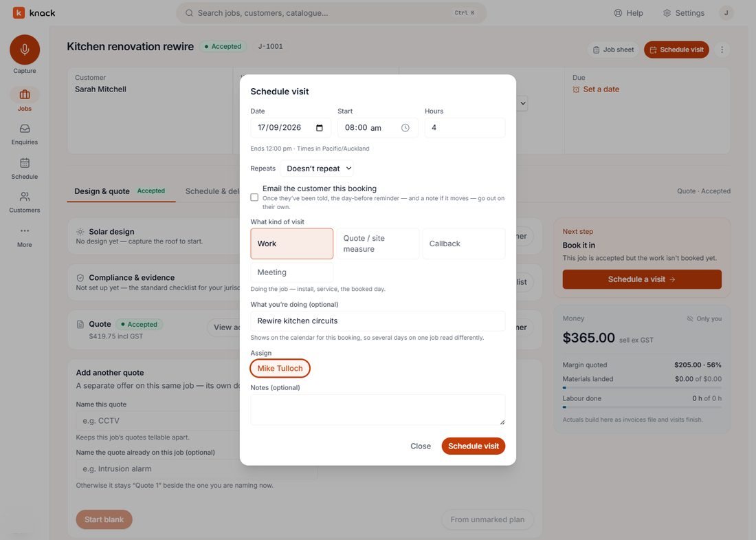756x540 pixels.
Task: Click Close in the Schedule visit dialog
Action: click(x=421, y=446)
